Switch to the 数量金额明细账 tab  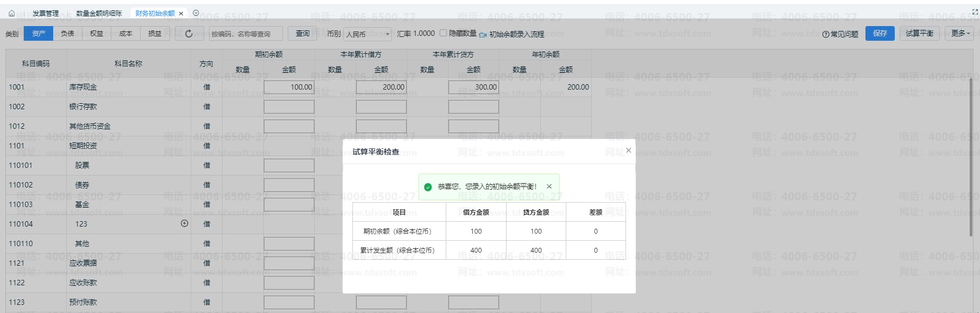click(x=99, y=13)
